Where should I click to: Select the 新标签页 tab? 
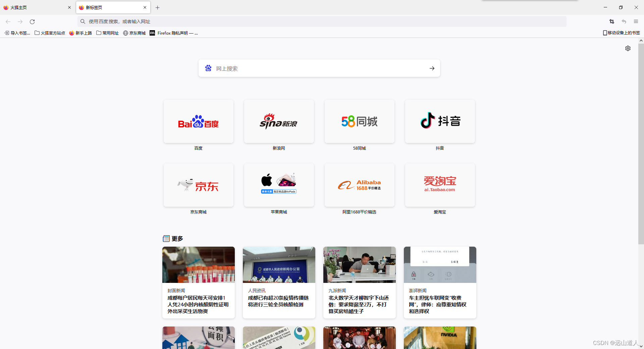(113, 7)
